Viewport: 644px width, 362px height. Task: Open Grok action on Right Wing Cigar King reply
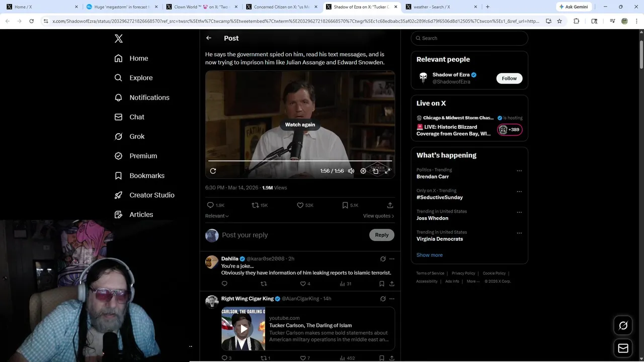pyautogui.click(x=383, y=299)
